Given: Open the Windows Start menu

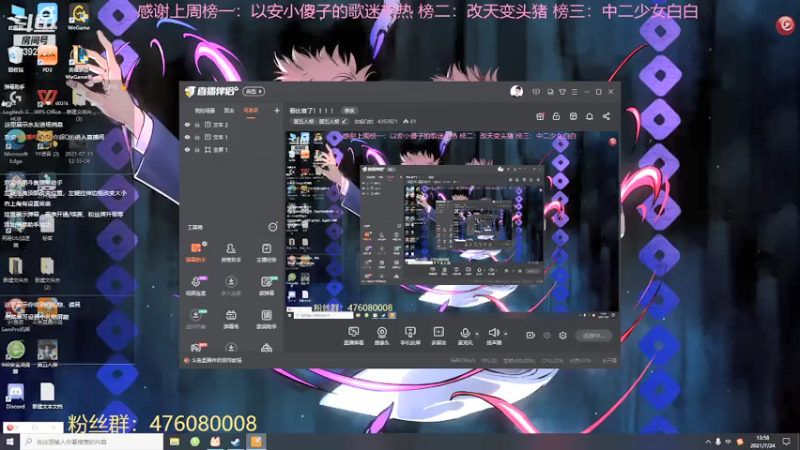Looking at the screenshot, I should pyautogui.click(x=10, y=441).
